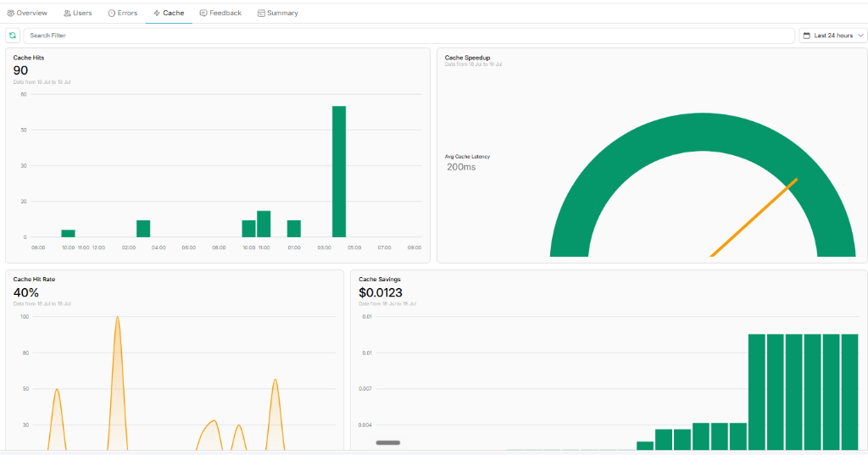Open the Overview tab
868x455 pixels.
tap(27, 13)
